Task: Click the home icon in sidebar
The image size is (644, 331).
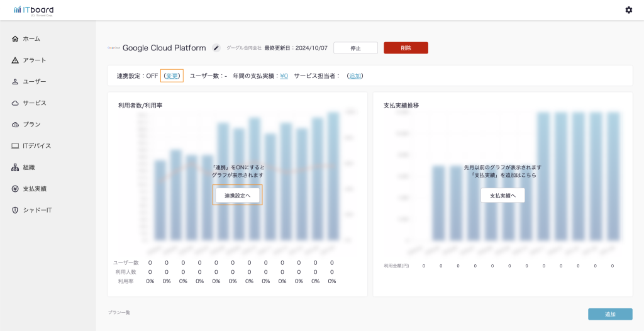Action: (x=15, y=39)
